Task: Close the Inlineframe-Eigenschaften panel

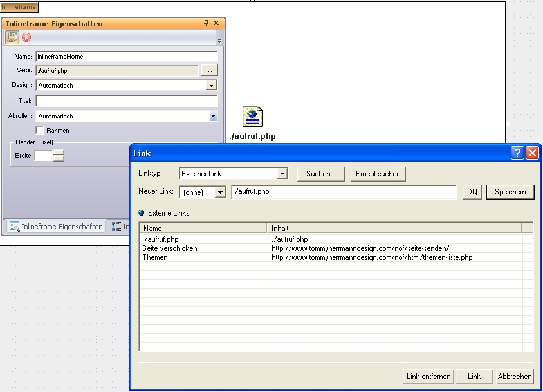Action: pyautogui.click(x=216, y=23)
